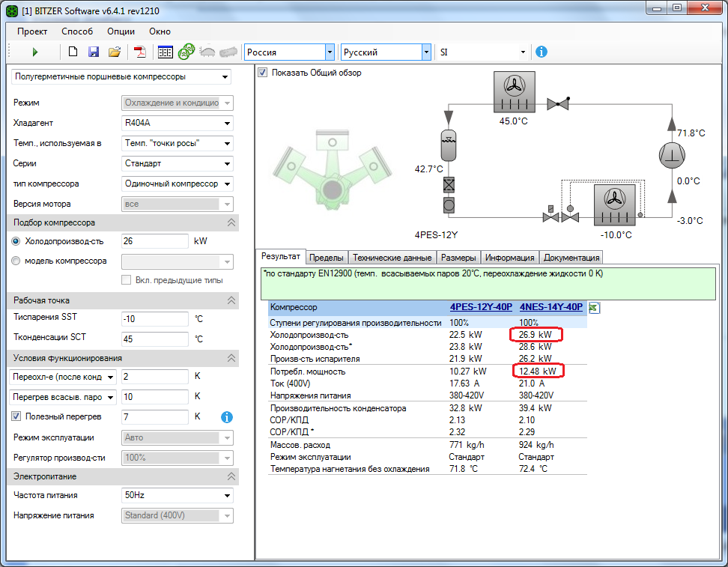Click the green compressor selection toolbar icon
Screen dimensions: 728x567
[x=186, y=52]
